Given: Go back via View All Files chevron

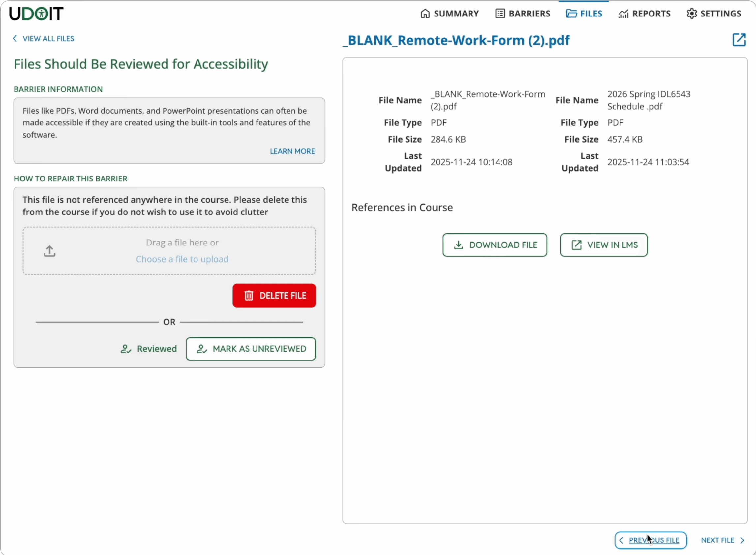Looking at the screenshot, I should click(15, 38).
